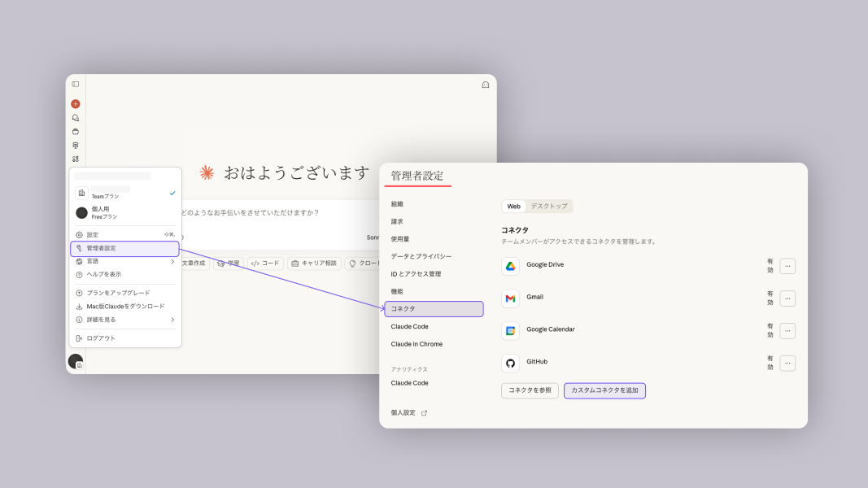Click the コード </> chip icon
The height and width of the screenshot is (488, 868).
coord(256,262)
